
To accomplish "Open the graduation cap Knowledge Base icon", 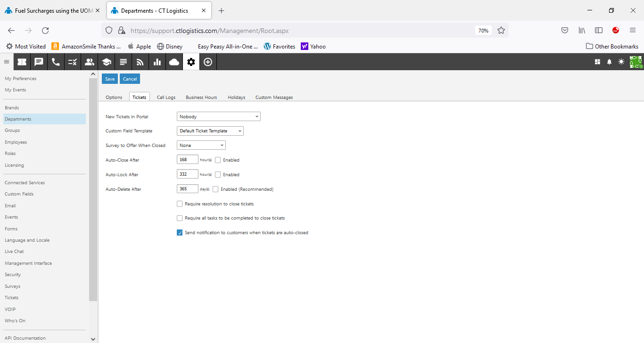I will 106,62.
